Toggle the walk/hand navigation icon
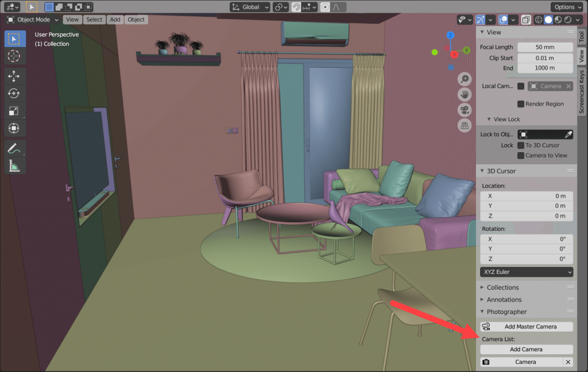The width and height of the screenshot is (588, 372). 464,94
